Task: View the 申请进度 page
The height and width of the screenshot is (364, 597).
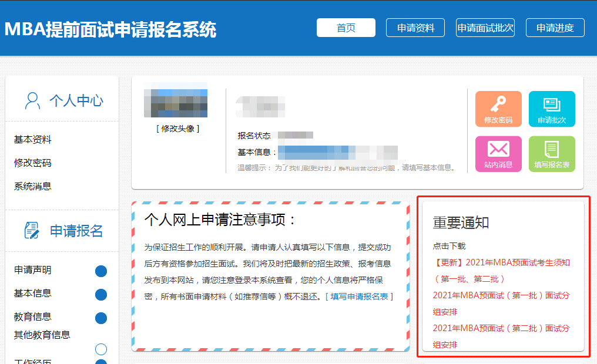Action: tap(555, 28)
